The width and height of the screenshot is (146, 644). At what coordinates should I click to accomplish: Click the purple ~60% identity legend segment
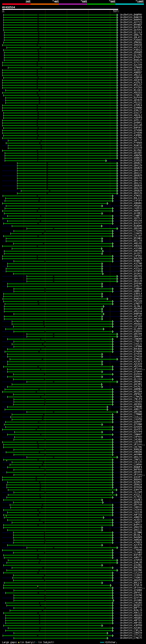[73, 4]
